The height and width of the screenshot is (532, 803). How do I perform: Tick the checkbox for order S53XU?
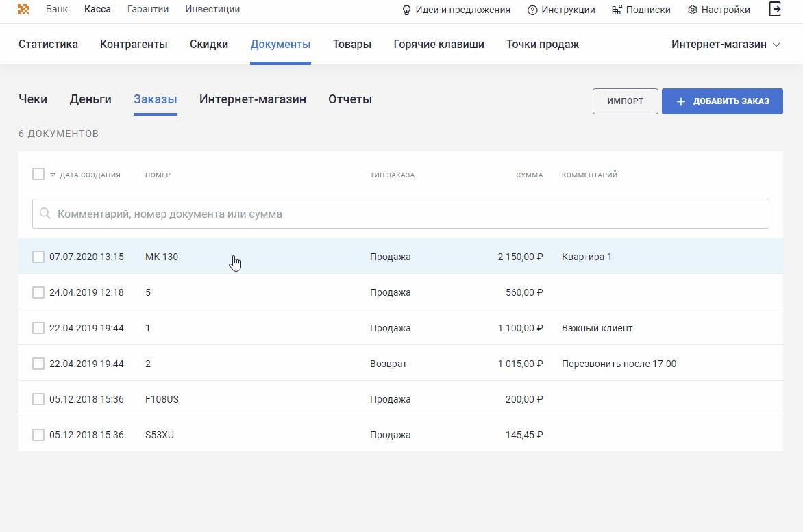38,435
